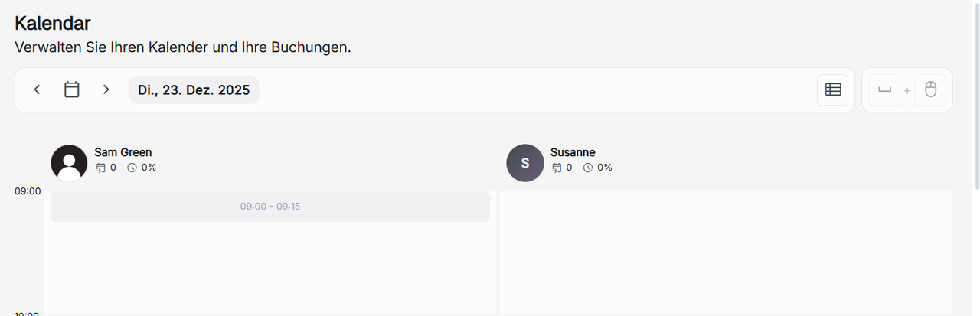The image size is (980, 316).
Task: Go to the next day
Action: pyautogui.click(x=106, y=90)
